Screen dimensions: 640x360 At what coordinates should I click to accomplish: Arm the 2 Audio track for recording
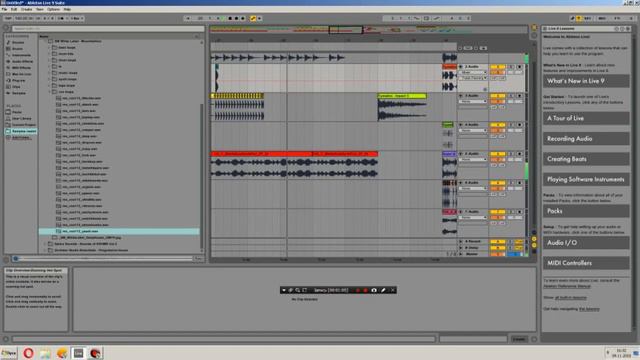pos(519,67)
